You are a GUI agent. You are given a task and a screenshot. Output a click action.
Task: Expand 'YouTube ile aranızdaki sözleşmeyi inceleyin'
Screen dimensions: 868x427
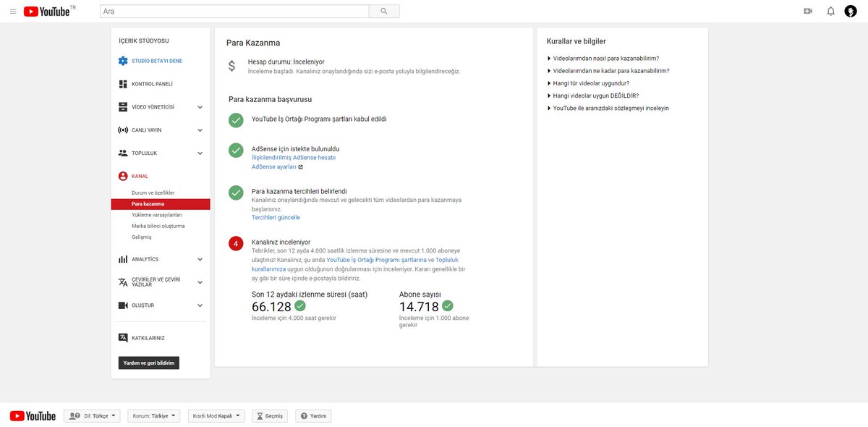[x=608, y=108]
